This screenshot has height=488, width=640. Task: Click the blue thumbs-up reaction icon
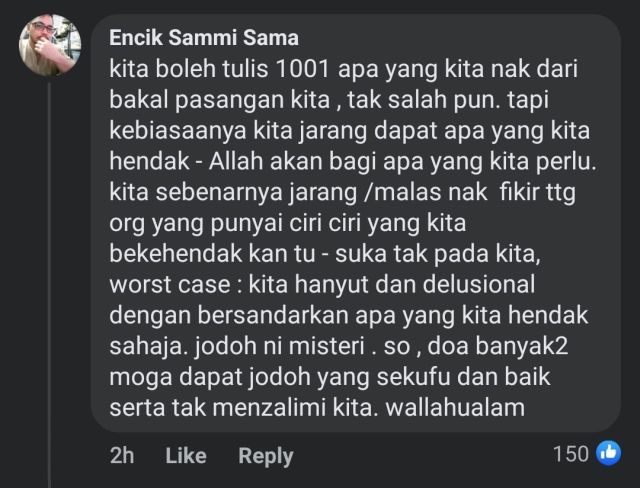(609, 453)
